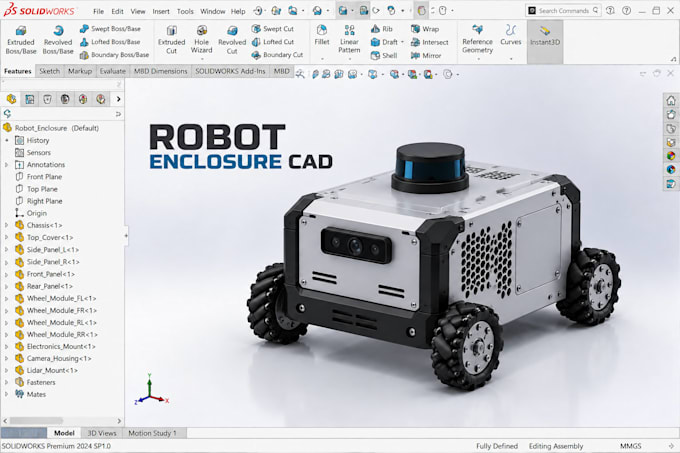Open the SOLIDWORKS Add-Ins tab
This screenshot has width=680, height=453.
[230, 71]
